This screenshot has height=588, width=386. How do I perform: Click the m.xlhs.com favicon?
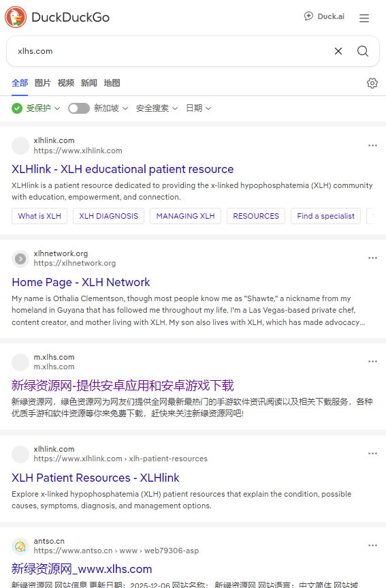[x=20, y=362]
